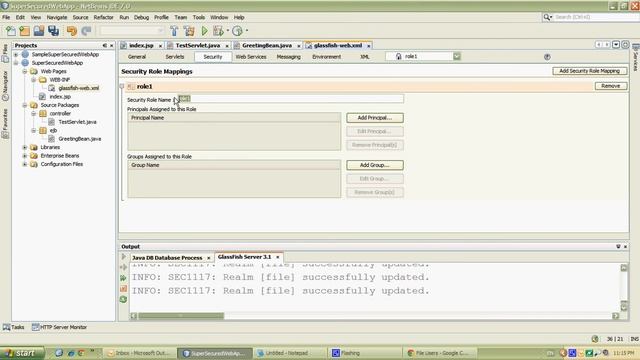This screenshot has width=640, height=360.
Task: Switch to the XML view tab
Action: [364, 57]
